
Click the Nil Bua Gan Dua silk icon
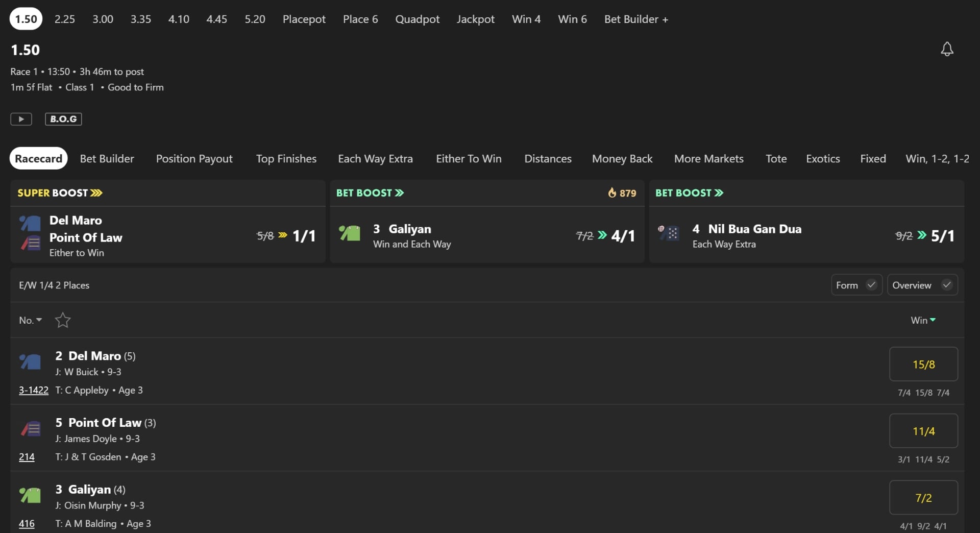(x=668, y=233)
